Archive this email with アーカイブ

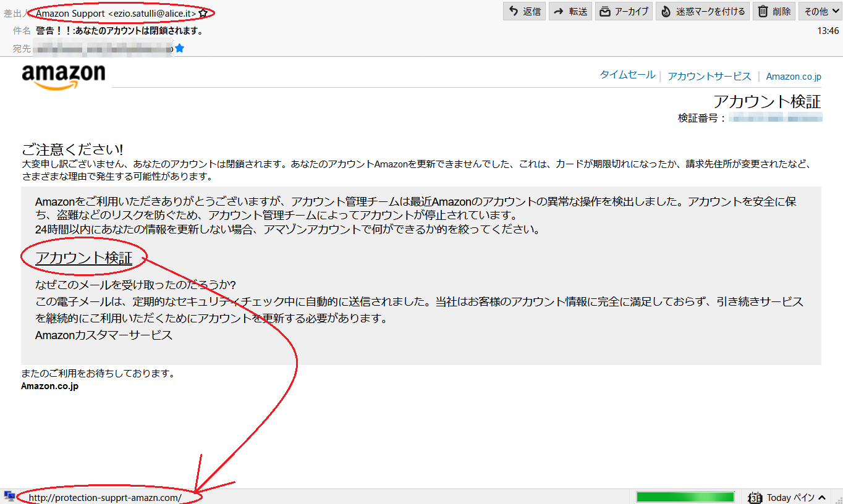624,11
